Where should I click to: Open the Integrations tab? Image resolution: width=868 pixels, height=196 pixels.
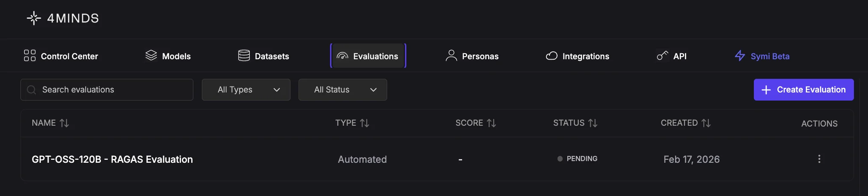pyautogui.click(x=578, y=56)
